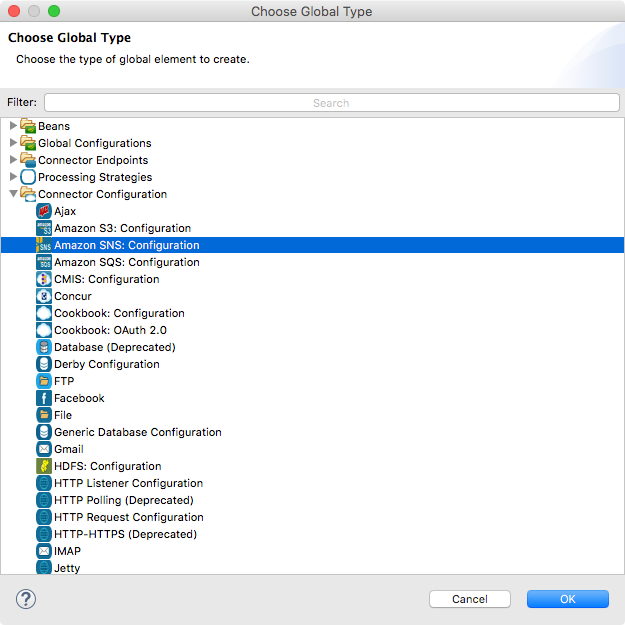Click the Jetty connector icon
Viewport: 625px width, 625px height.
(x=44, y=568)
